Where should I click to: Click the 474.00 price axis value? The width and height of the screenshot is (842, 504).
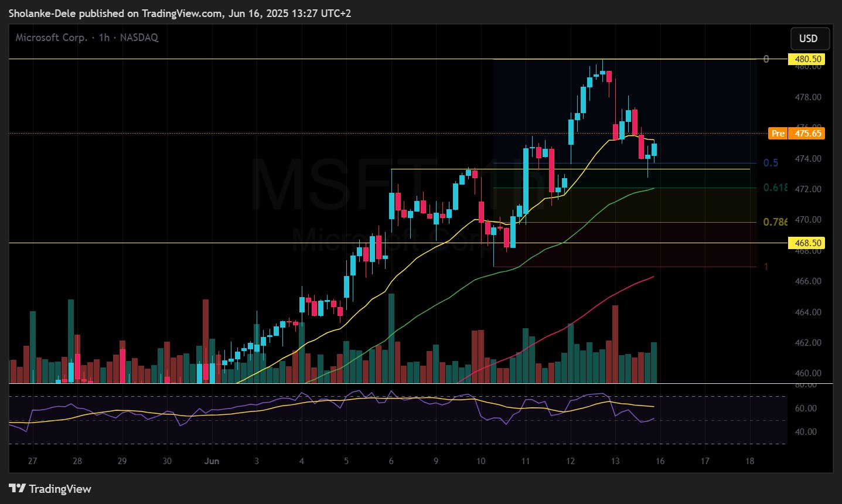click(808, 159)
